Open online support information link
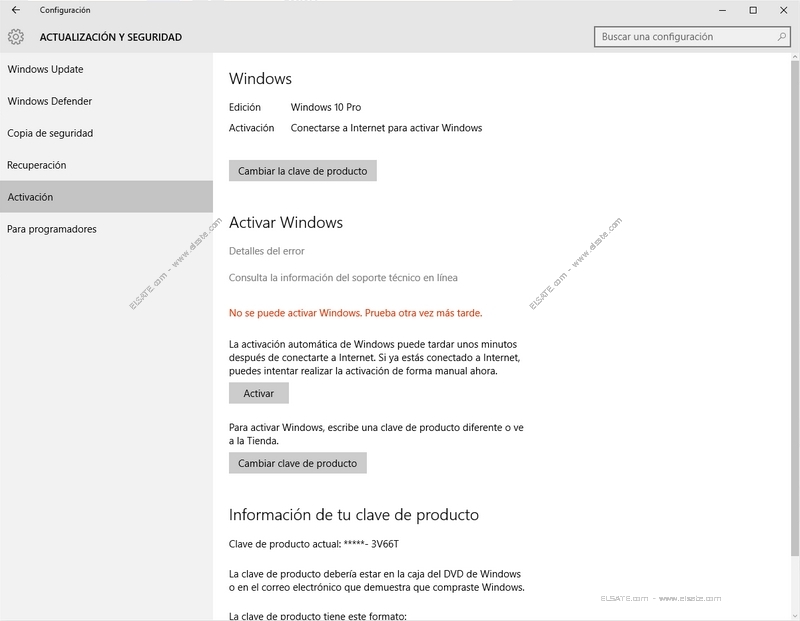 tap(343, 278)
